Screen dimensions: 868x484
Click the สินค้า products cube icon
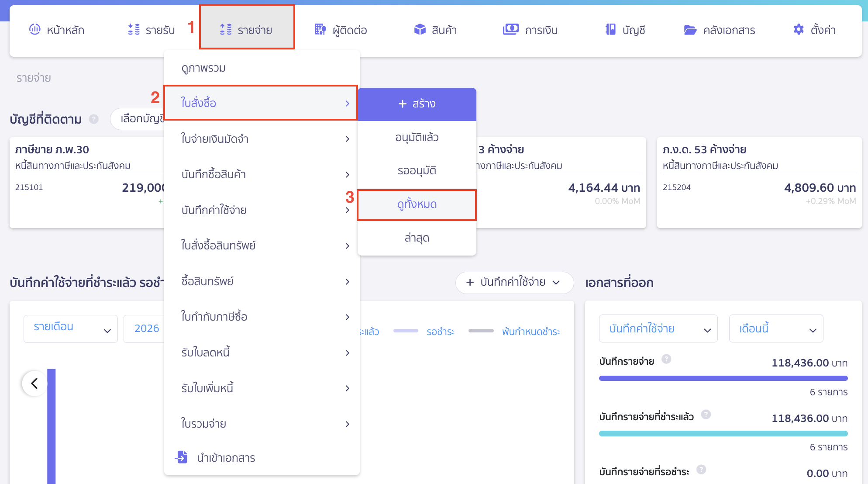pos(420,29)
